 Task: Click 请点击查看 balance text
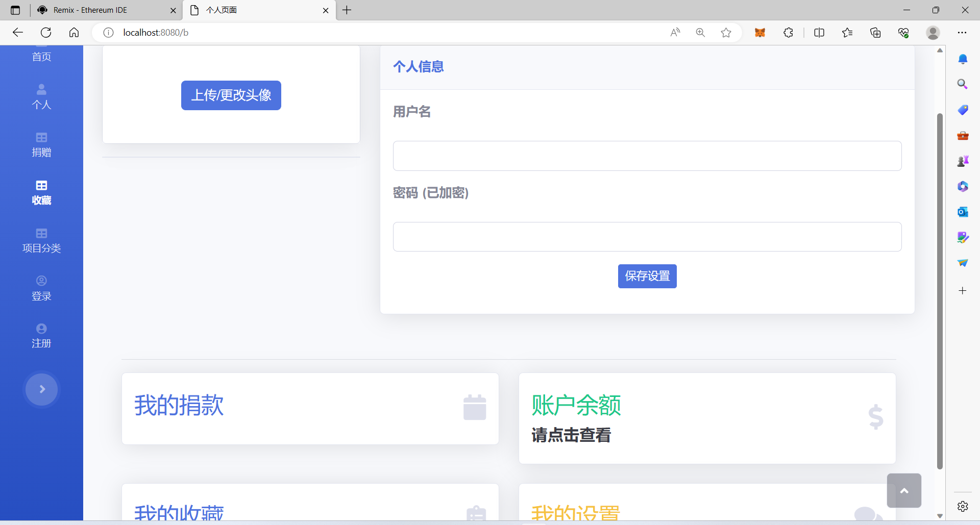571,435
